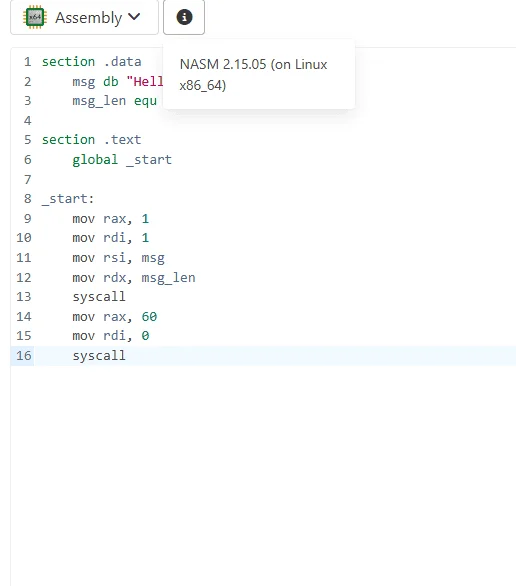Click the NASM 2.15.05 version tooltip
Image resolution: width=516 pixels, height=586 pixels.
(259, 74)
